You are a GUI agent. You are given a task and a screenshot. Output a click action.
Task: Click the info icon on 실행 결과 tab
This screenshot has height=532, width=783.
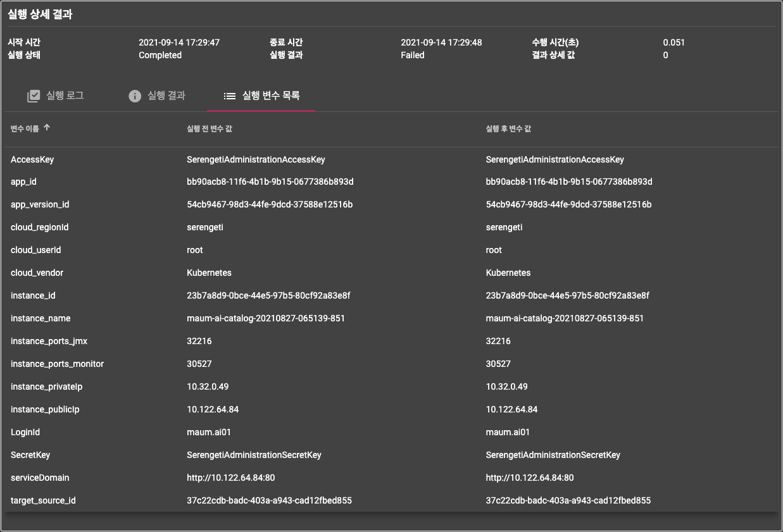(135, 96)
